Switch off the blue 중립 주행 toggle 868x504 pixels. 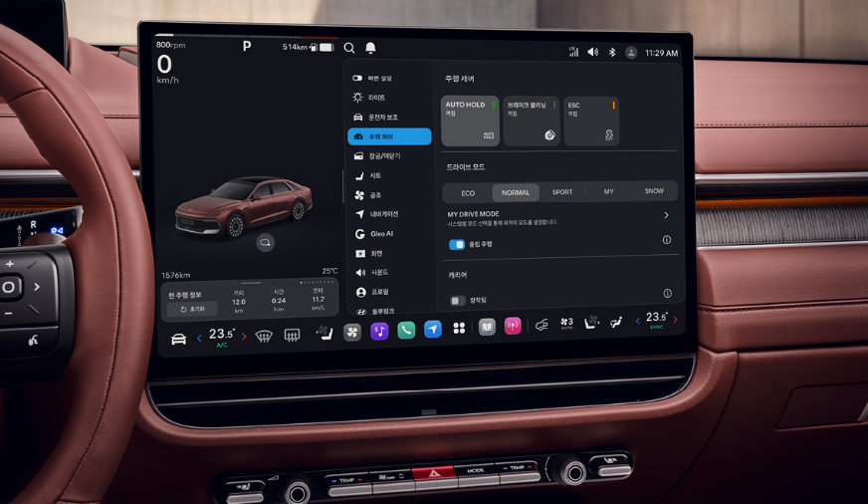[457, 244]
